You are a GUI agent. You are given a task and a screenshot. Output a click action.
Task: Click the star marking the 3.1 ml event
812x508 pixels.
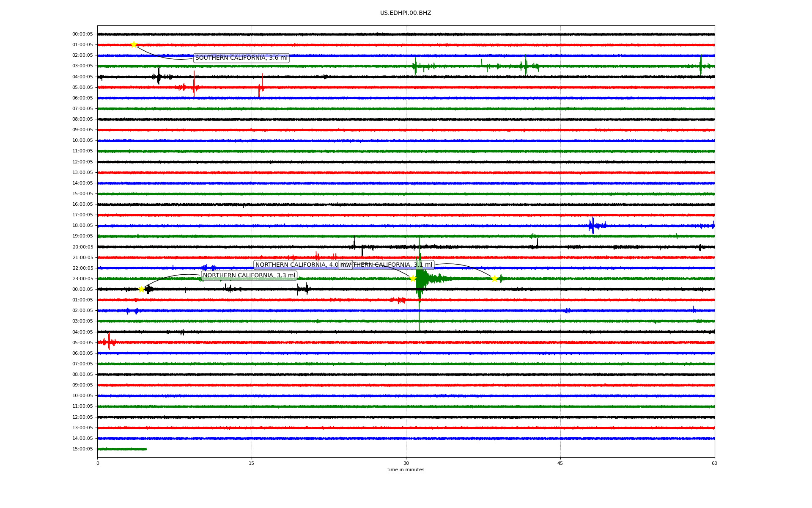(x=494, y=278)
